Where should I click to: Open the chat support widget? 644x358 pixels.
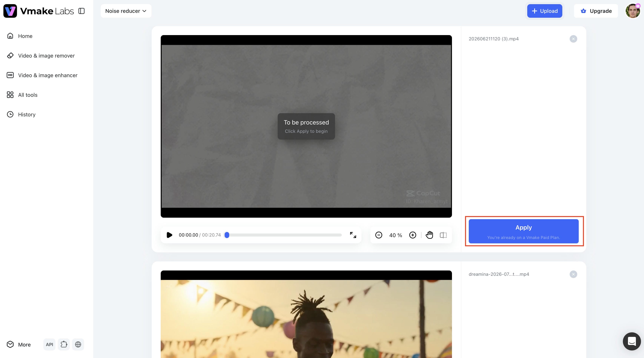[632, 341]
